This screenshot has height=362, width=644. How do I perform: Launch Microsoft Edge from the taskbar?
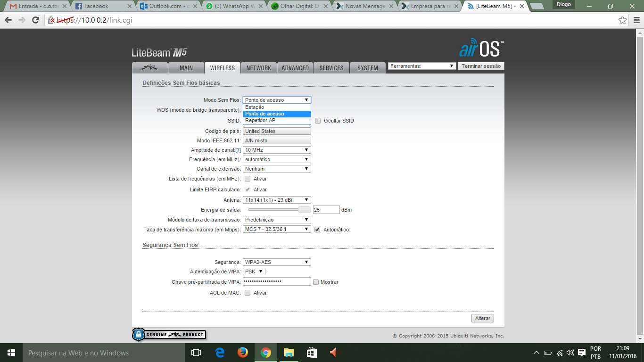pyautogui.click(x=220, y=353)
